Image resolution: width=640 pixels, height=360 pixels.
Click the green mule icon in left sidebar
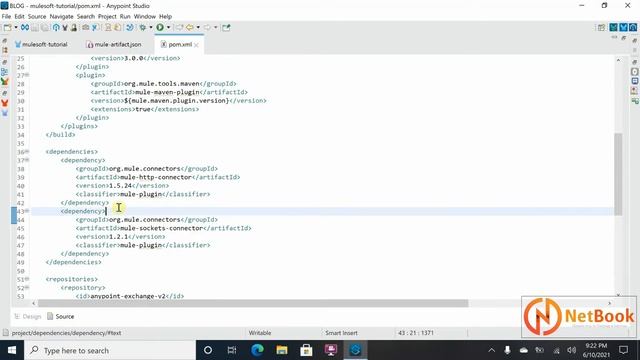pyautogui.click(x=5, y=82)
